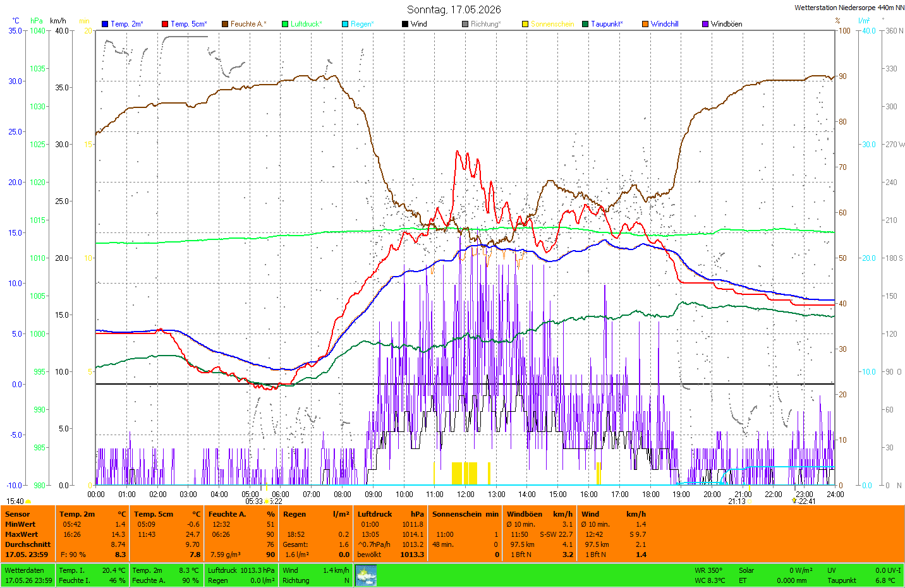905x588 pixels.
Task: Click the 'Durchschnitt' row label
Action: click(x=28, y=544)
